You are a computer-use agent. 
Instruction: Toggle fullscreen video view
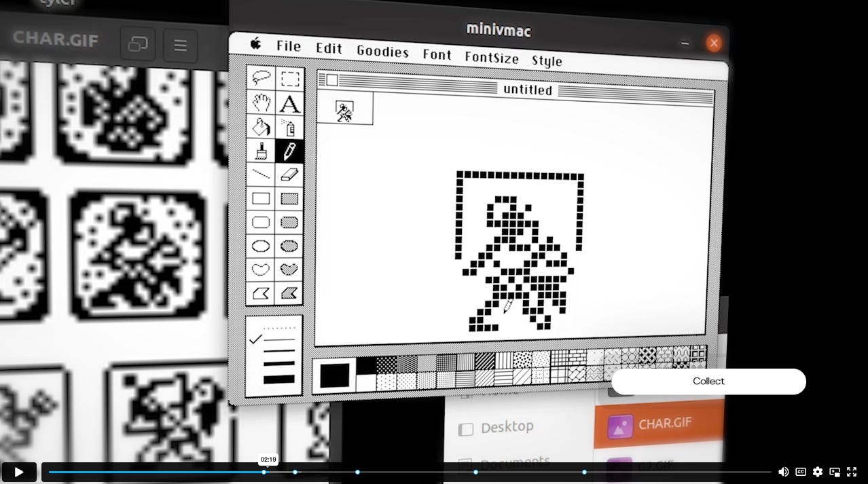pos(852,472)
